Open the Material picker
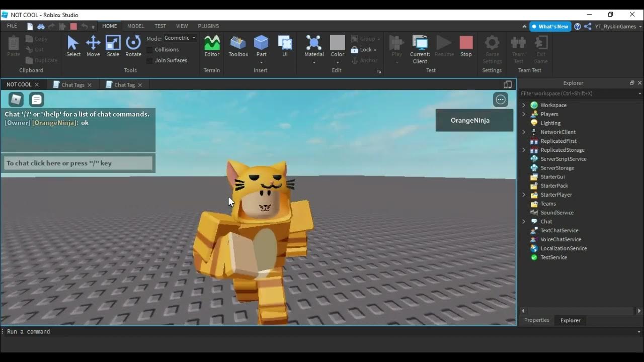The image size is (644, 362). 314,46
